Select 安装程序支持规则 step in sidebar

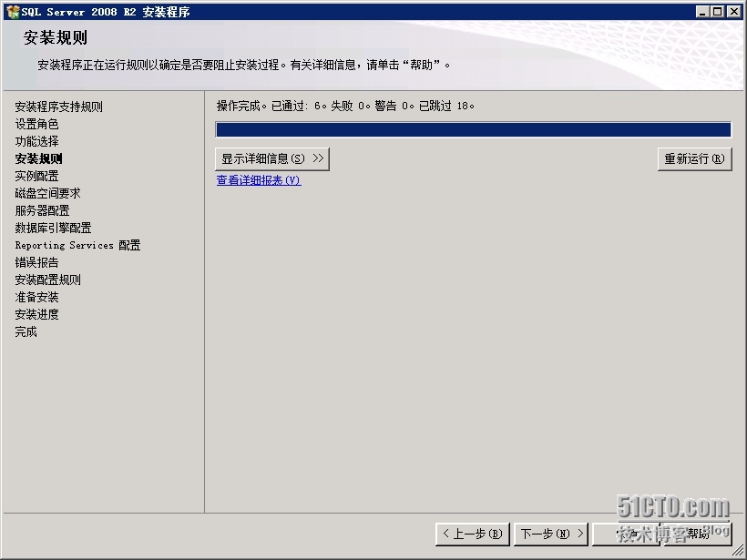point(58,107)
